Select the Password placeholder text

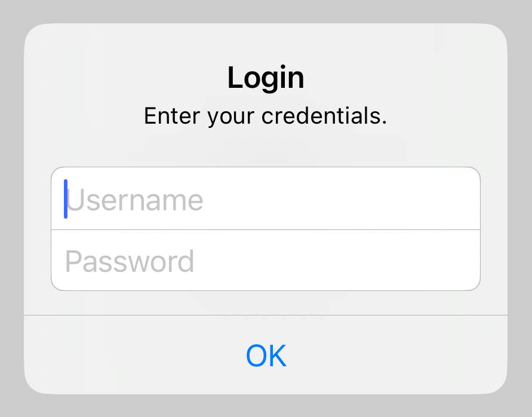point(130,262)
